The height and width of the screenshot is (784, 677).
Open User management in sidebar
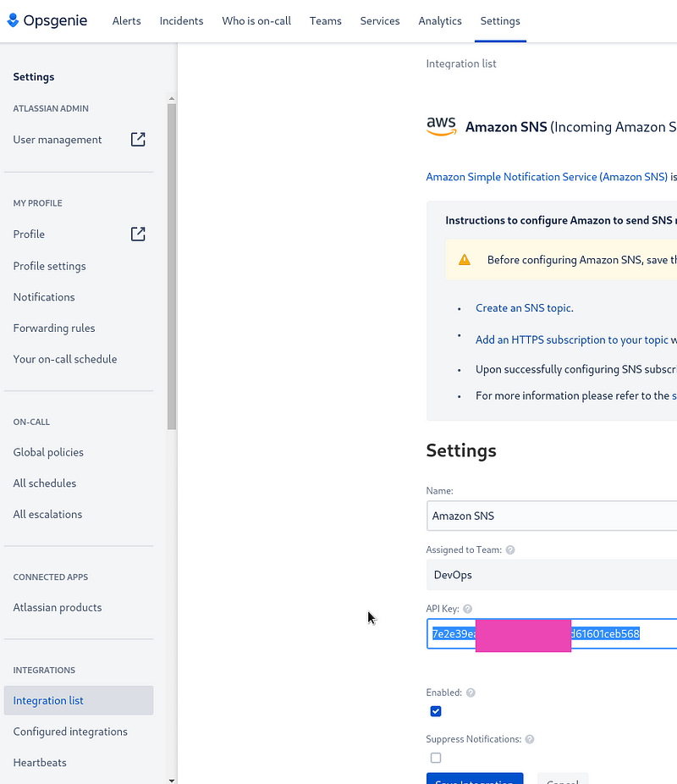[58, 140]
